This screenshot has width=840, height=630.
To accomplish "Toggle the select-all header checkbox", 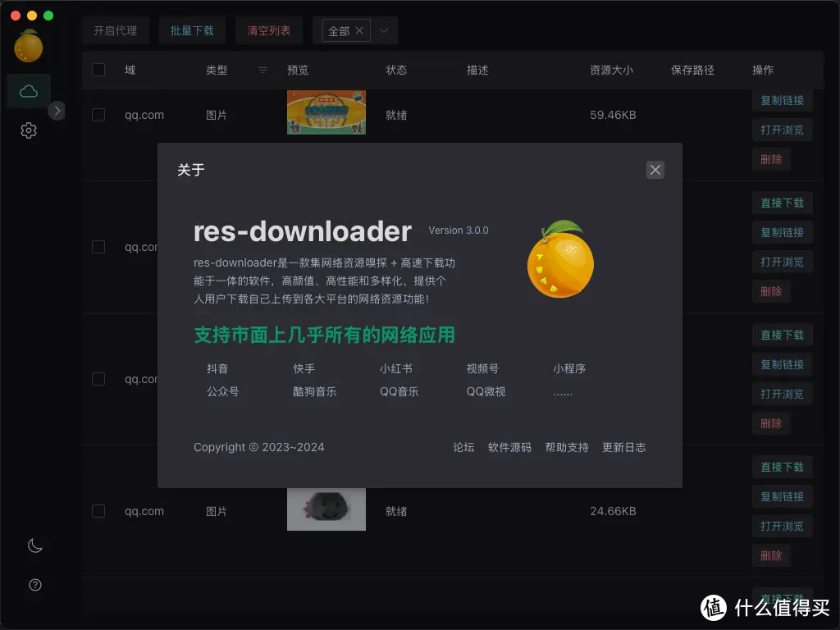I will 98,70.
